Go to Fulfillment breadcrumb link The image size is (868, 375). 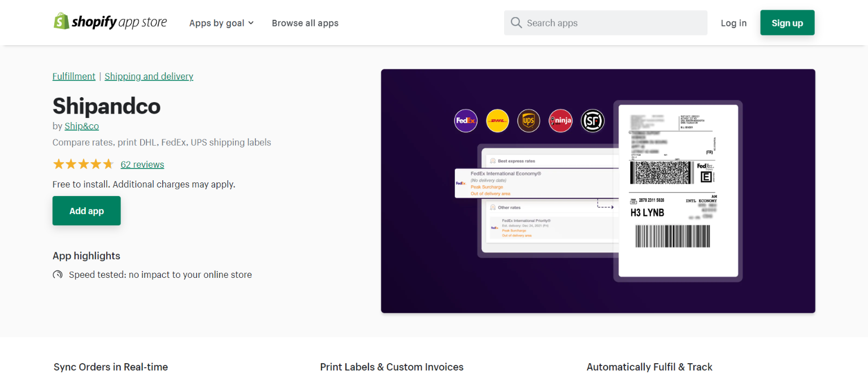[x=74, y=76]
